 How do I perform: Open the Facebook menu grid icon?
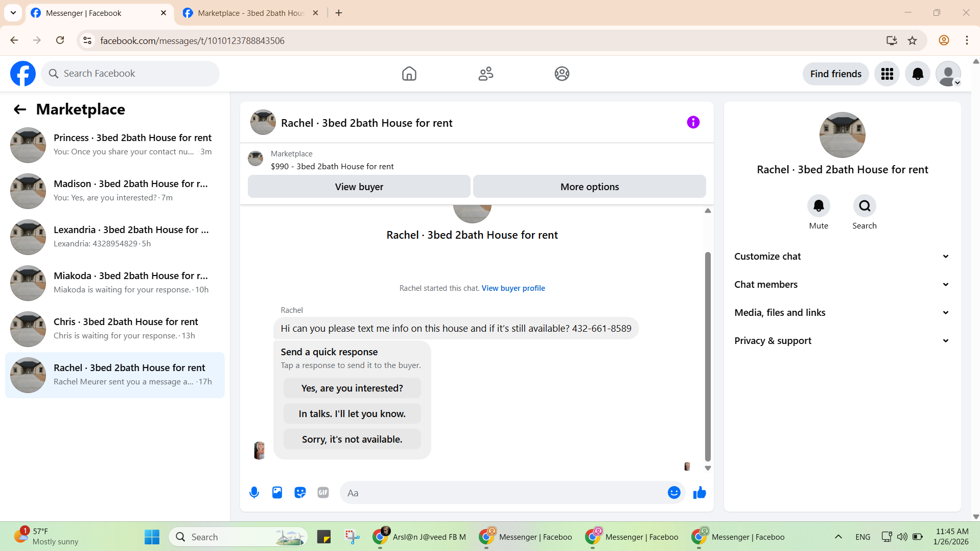tap(886, 74)
